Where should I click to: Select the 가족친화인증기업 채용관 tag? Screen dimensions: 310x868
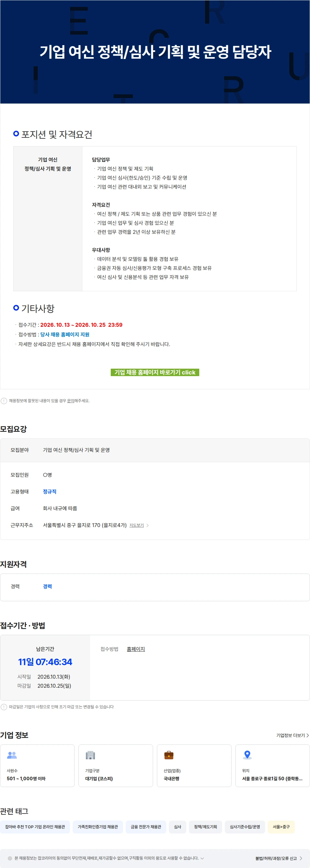coord(98,827)
